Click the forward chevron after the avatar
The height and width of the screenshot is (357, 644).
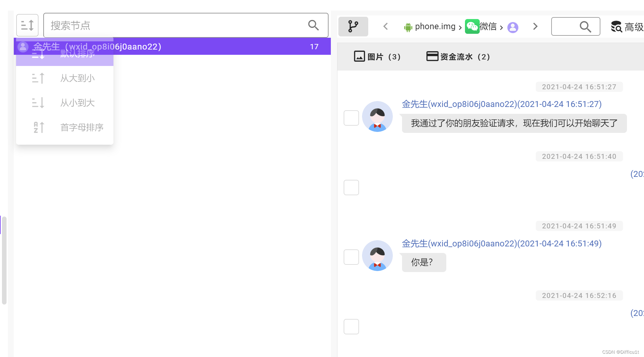535,27
